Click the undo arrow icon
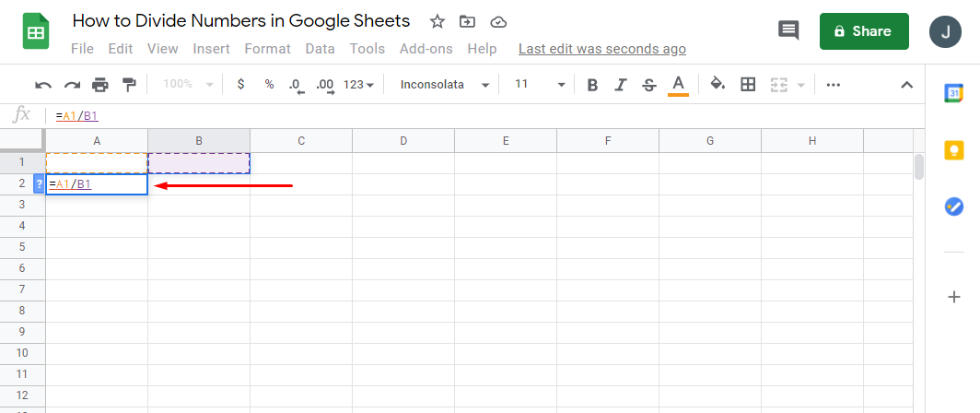The image size is (980, 413). 43,85
